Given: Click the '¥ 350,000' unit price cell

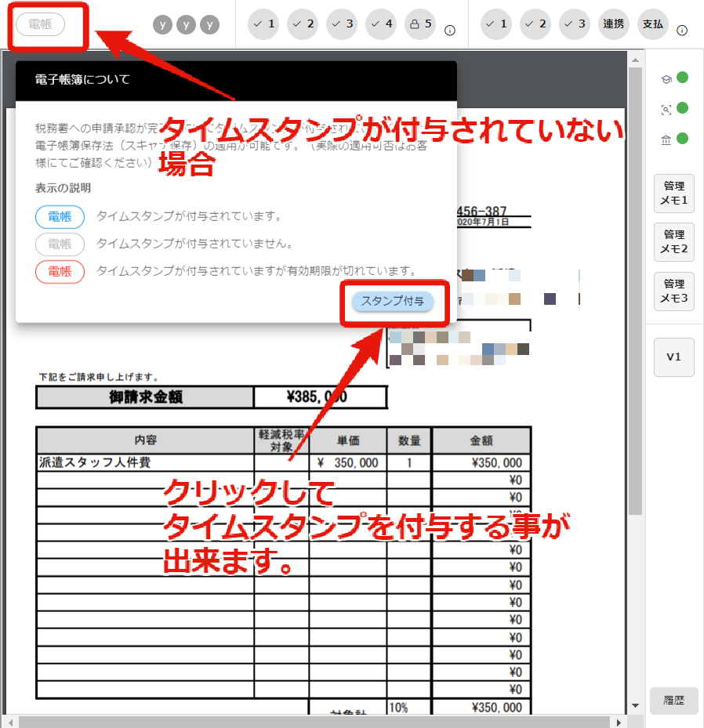Looking at the screenshot, I should click(348, 462).
